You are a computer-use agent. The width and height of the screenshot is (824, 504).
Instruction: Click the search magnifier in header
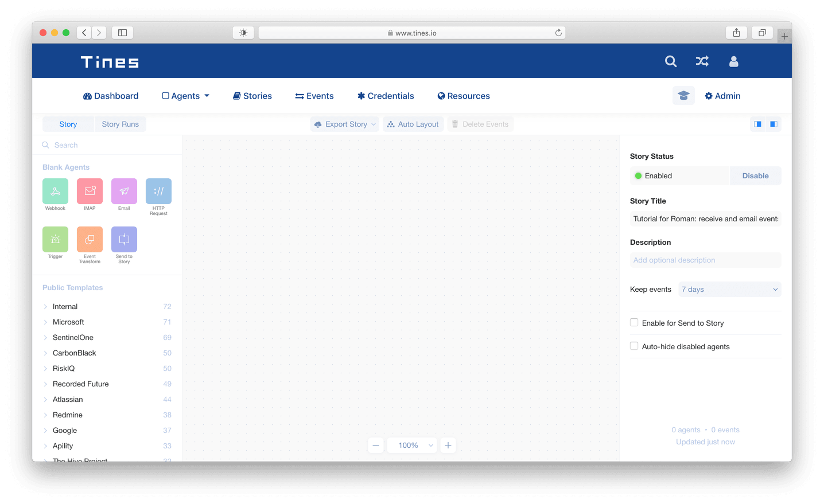click(670, 61)
